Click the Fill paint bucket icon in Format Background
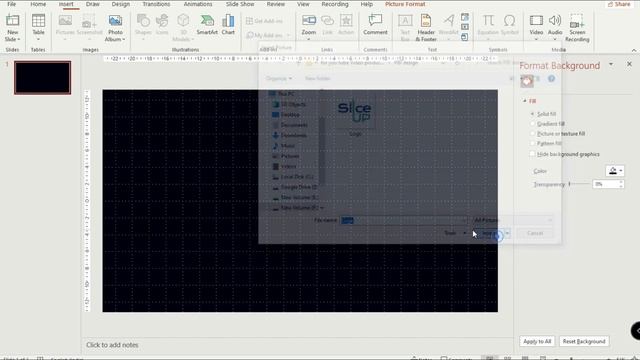The width and height of the screenshot is (640, 360). coord(527,81)
